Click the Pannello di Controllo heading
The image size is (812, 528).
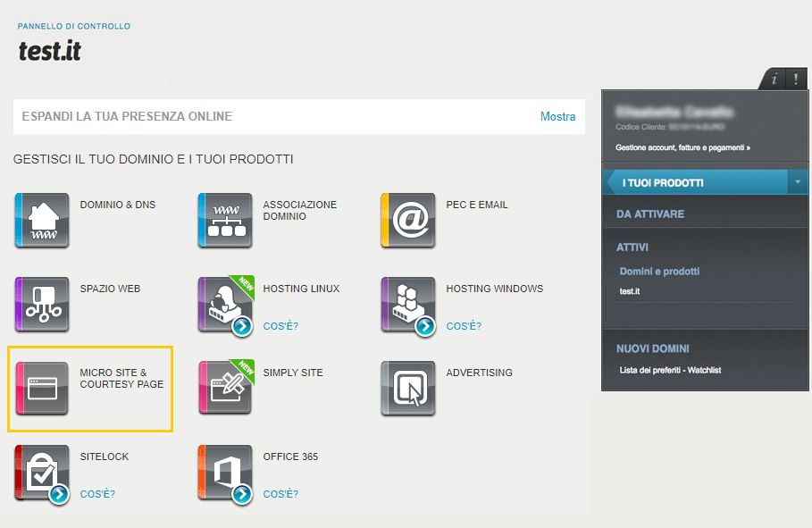point(74,27)
